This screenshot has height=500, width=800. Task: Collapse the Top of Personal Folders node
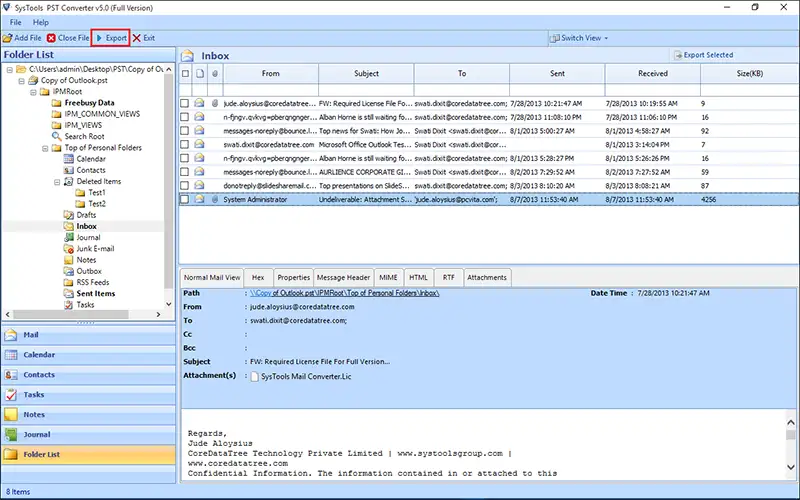[45, 148]
